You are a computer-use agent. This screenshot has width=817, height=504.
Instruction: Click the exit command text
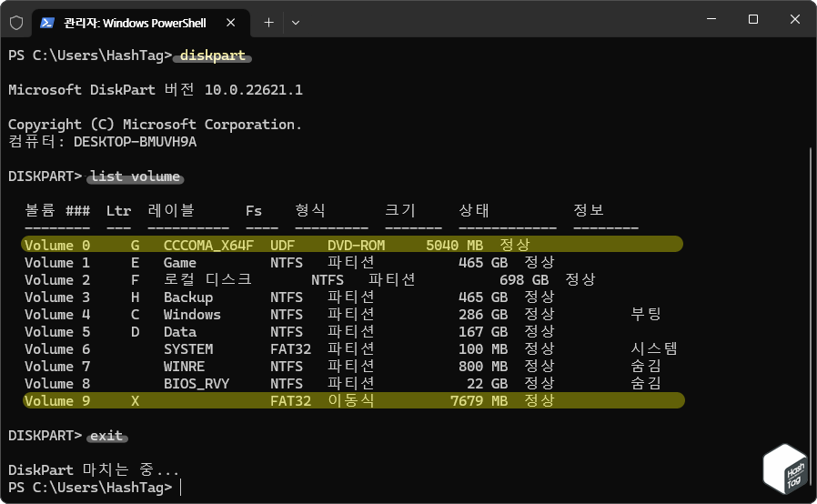tap(106, 436)
